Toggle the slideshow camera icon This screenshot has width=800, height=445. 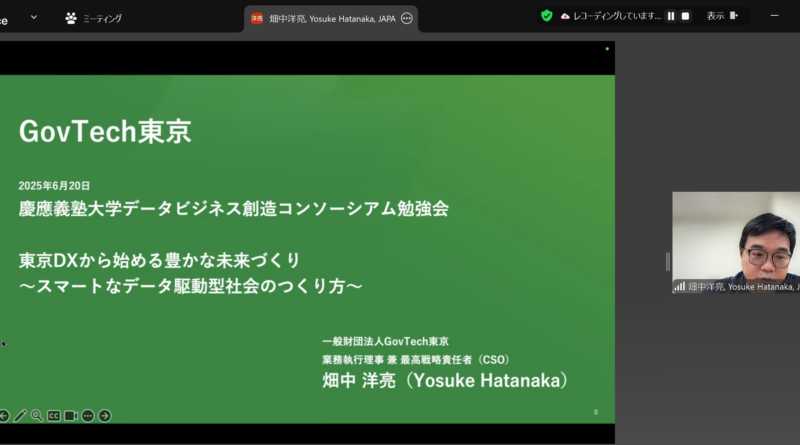(x=71, y=416)
